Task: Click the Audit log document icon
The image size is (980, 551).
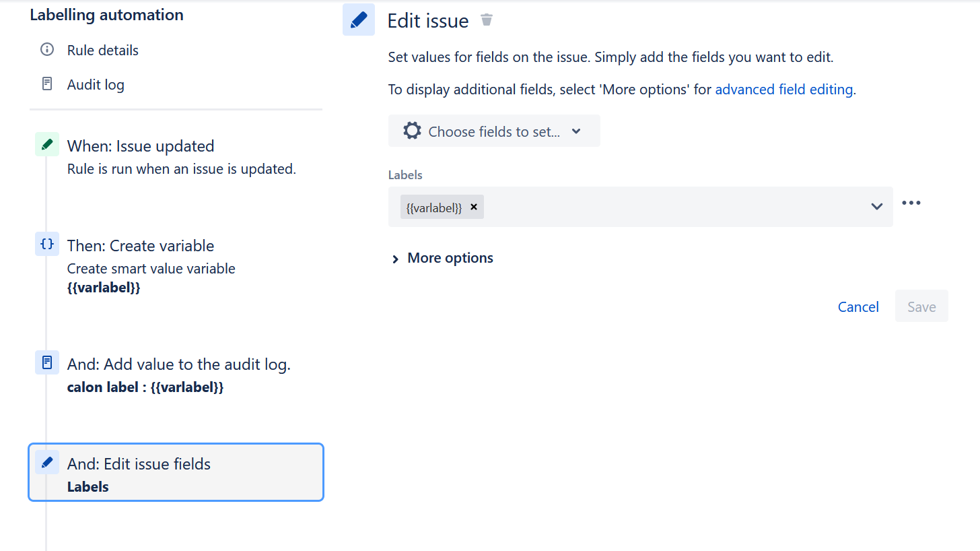Action: (47, 84)
